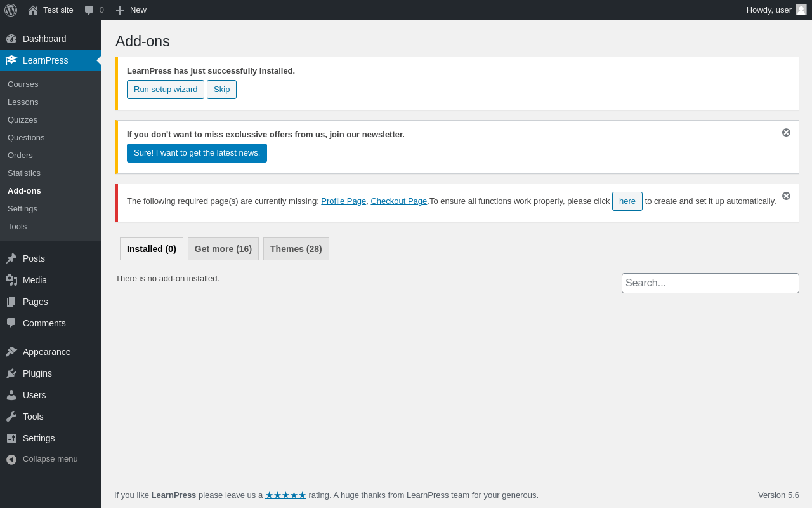Click 'There is no add-on installed.' text
This screenshot has width=812, height=508.
167,279
